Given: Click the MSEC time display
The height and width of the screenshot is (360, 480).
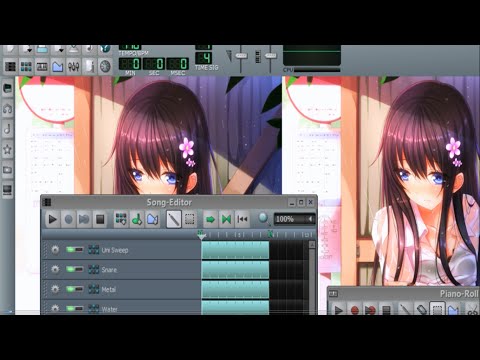Looking at the screenshot, I should 177,64.
